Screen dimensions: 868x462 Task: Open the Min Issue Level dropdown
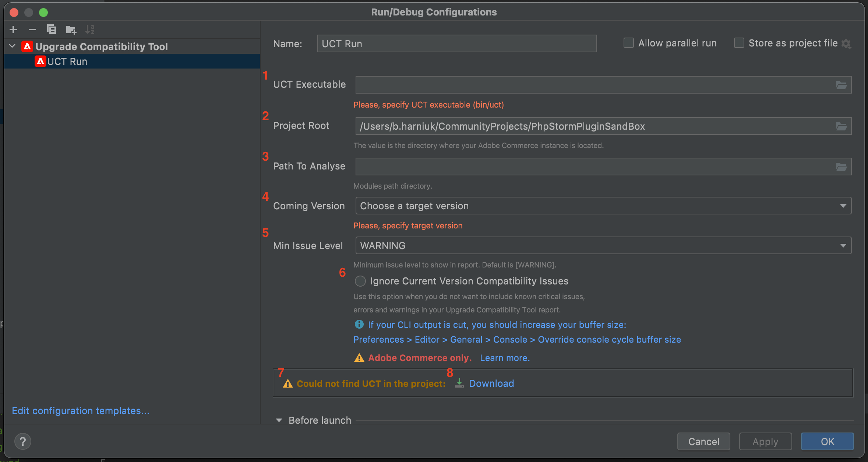843,245
